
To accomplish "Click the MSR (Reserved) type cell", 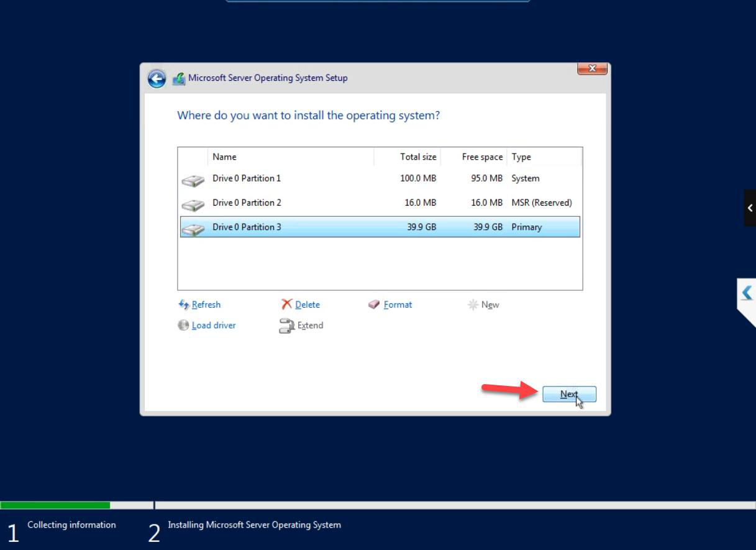I will (x=542, y=203).
